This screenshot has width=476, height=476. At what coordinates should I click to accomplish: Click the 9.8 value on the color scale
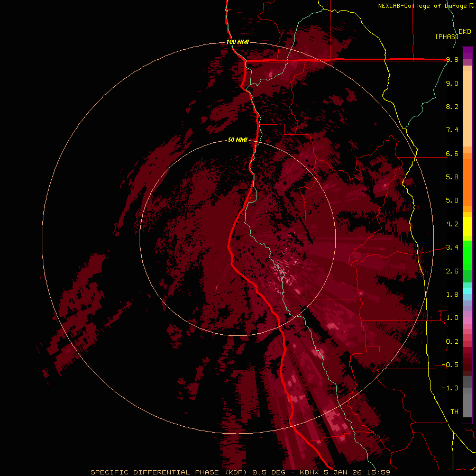(452, 60)
